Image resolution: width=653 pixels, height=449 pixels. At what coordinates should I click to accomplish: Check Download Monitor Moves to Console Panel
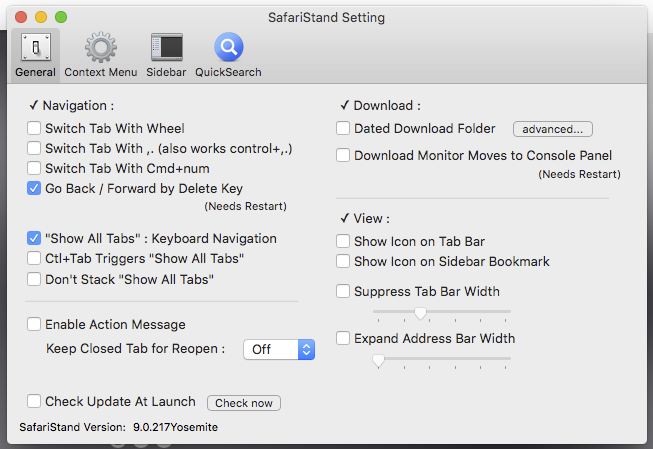(343, 156)
